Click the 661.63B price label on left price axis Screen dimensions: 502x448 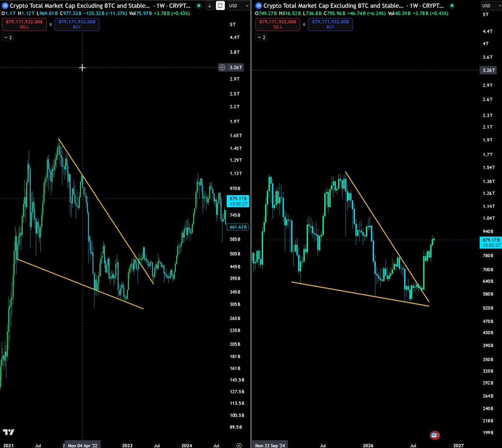[238, 227]
